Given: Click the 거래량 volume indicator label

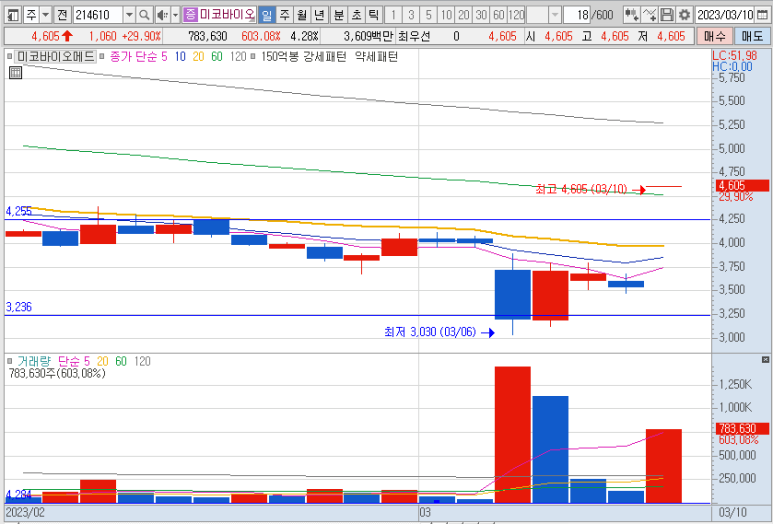Looking at the screenshot, I should coord(34,361).
